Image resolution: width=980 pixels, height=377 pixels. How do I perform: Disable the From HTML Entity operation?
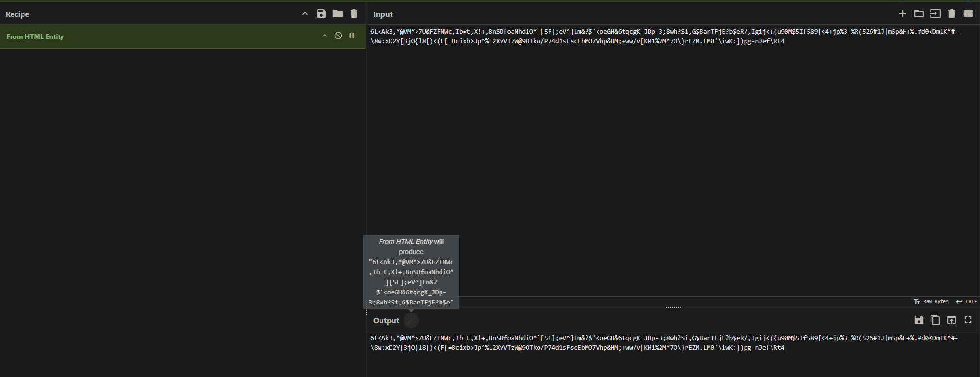tap(338, 36)
